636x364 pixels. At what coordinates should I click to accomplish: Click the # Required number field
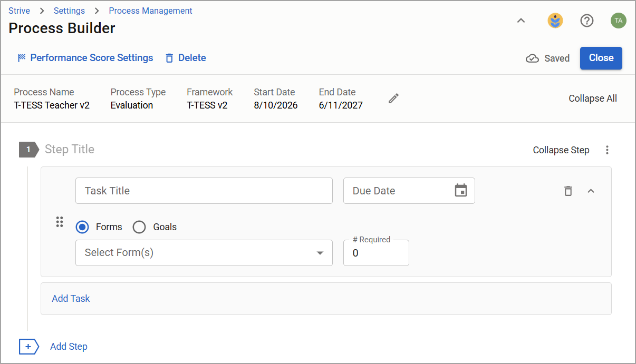(x=376, y=253)
